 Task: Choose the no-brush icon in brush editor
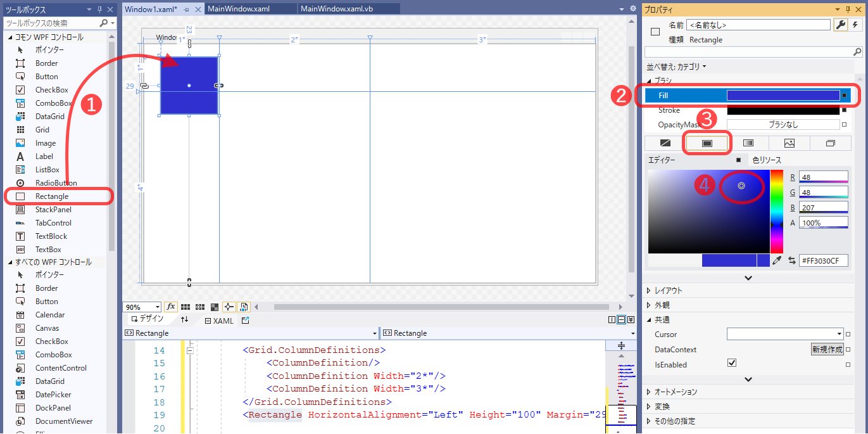point(665,143)
